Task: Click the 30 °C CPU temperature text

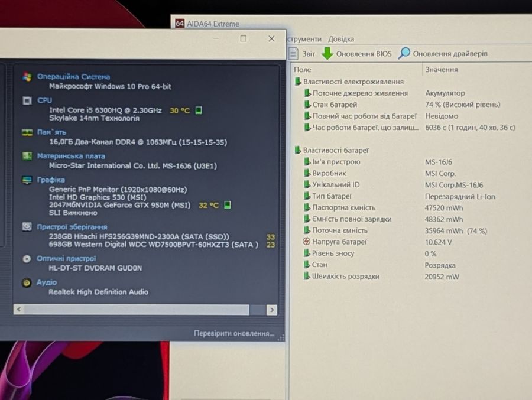Action: click(180, 110)
